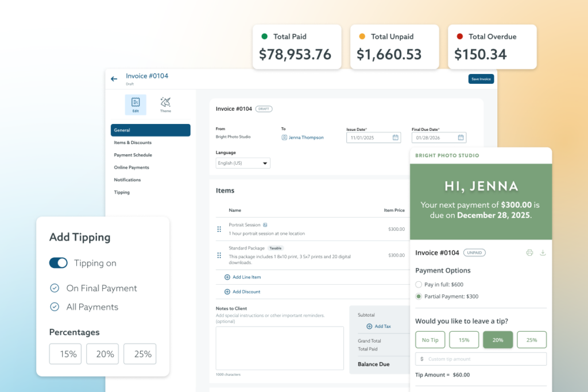Toggle the Tipping on switch
Screen dimensions: 588x392
59,263
